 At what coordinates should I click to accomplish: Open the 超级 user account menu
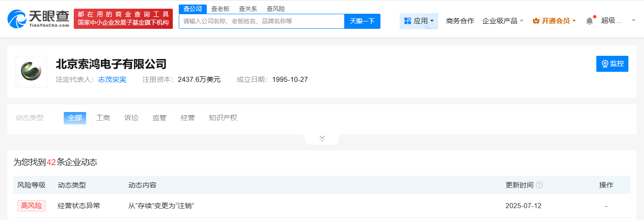click(x=611, y=21)
